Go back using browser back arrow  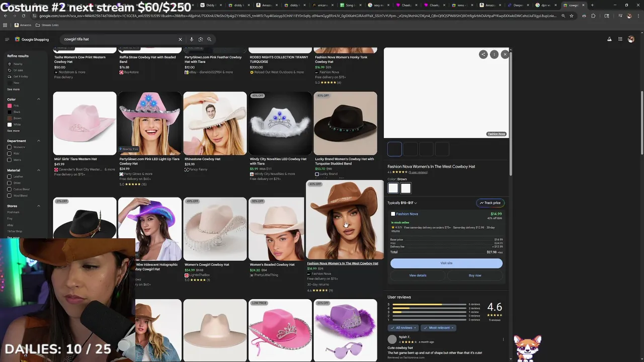(x=6, y=16)
